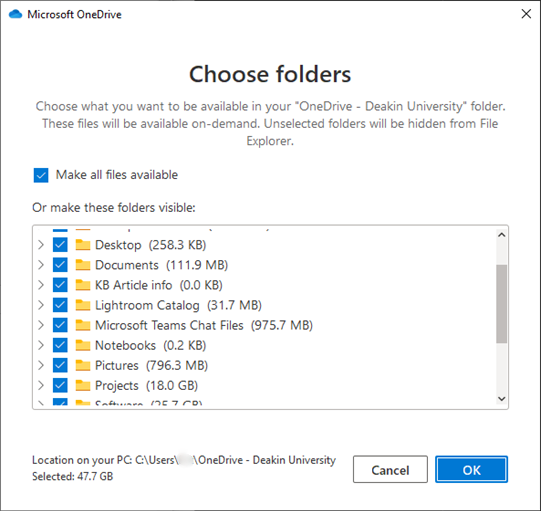
Task: Toggle the Documents folder checkbox
Action: (60, 265)
